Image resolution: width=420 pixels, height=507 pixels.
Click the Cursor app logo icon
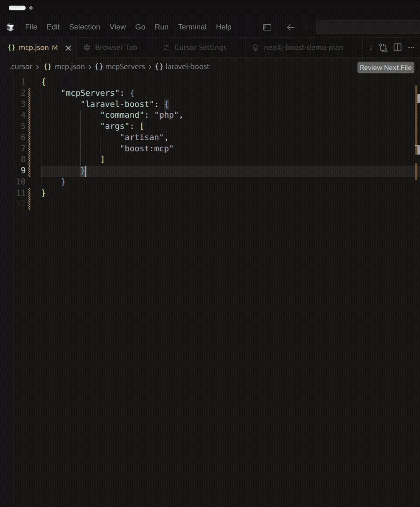[x=10, y=27]
